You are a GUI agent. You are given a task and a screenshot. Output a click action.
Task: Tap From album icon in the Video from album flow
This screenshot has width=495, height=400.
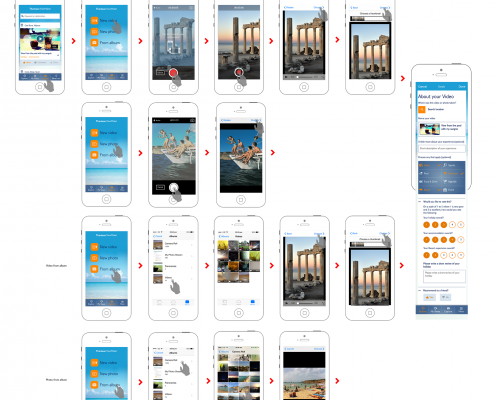point(94,269)
